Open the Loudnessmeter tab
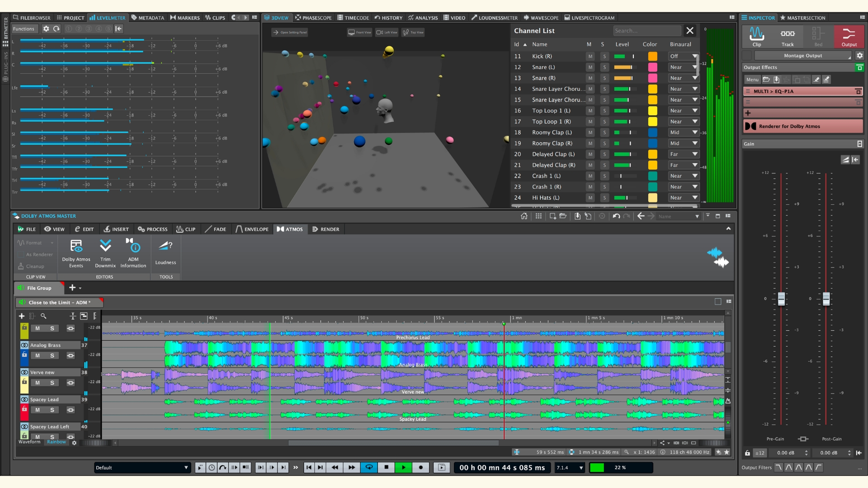The image size is (868, 488). (494, 18)
